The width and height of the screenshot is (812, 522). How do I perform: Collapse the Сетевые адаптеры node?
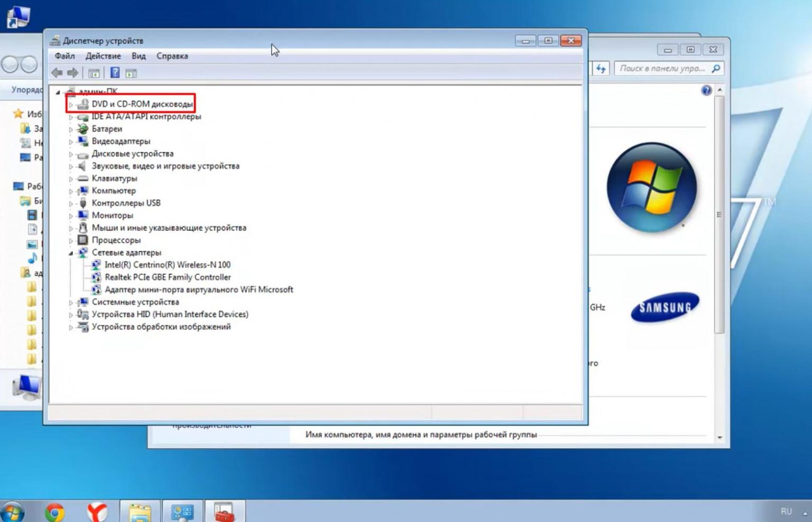(71, 253)
